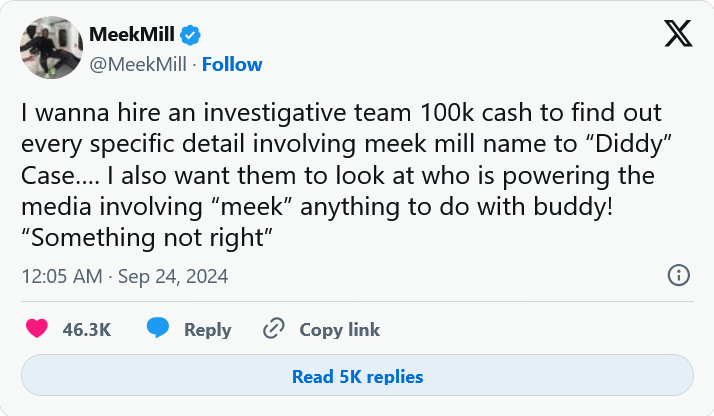Viewport: 714px width, 416px height.
Task: Open MeekMill's profile avatar
Action: click(x=50, y=48)
